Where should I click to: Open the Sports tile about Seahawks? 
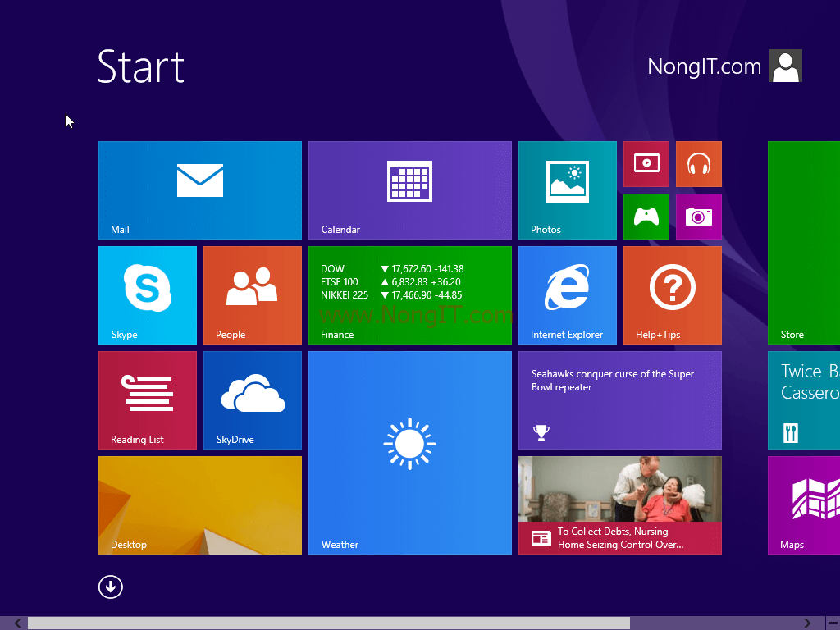[620, 400]
